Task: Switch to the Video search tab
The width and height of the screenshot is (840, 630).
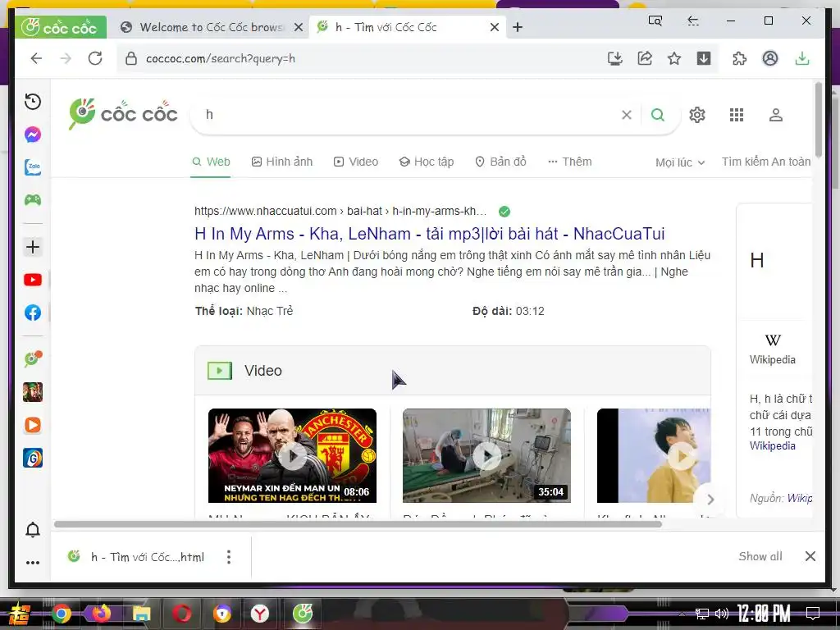Action: point(356,162)
